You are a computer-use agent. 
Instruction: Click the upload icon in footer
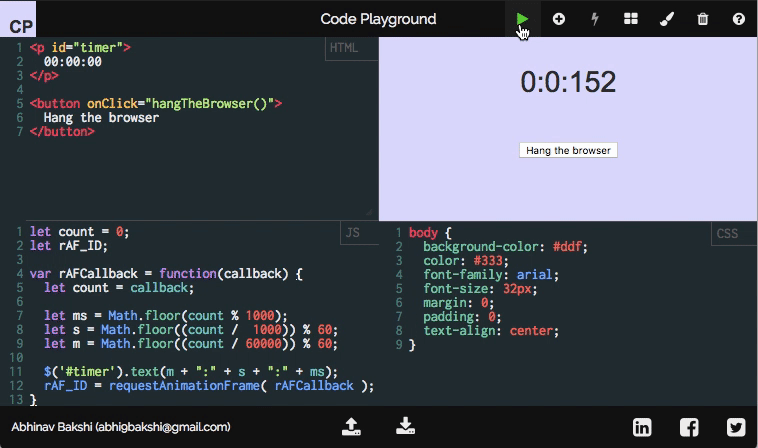[x=351, y=427]
